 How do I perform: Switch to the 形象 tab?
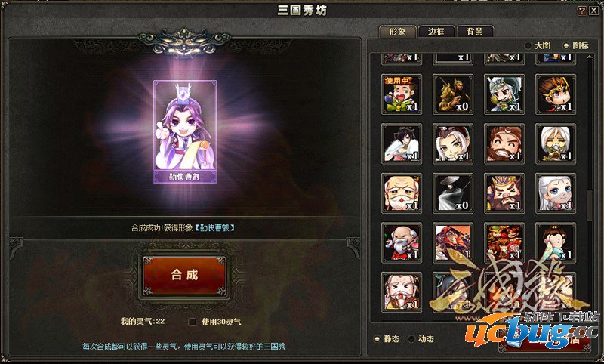pos(398,32)
